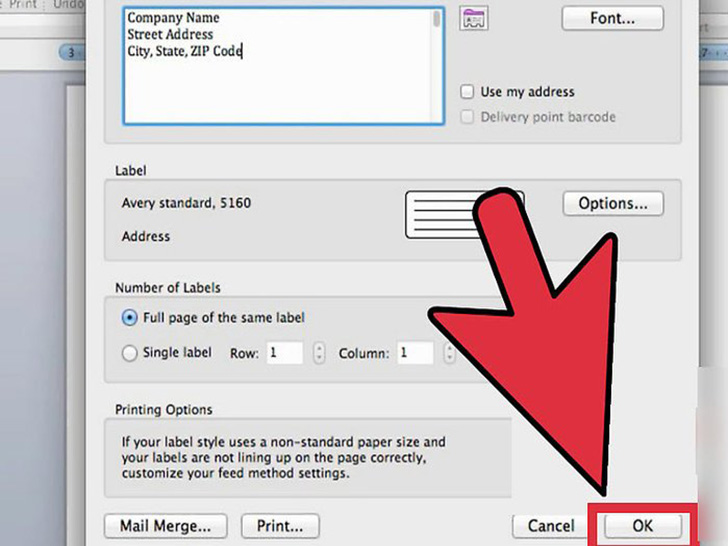Click the Column number field
The height and width of the screenshot is (546, 728).
point(415,353)
